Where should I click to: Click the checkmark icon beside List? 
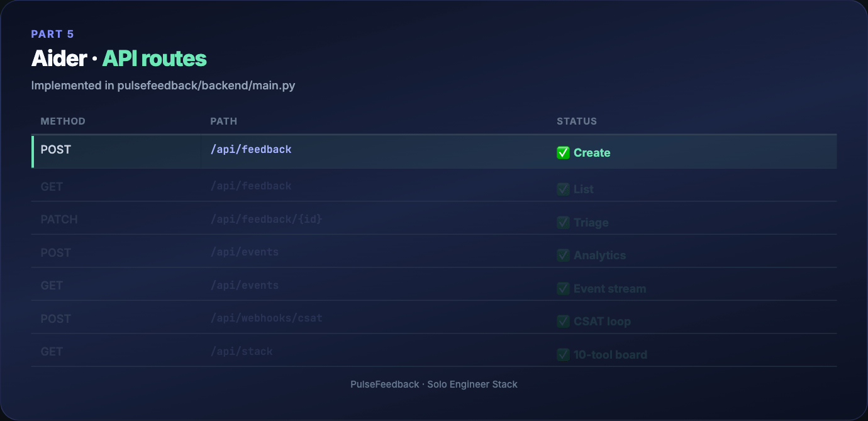pyautogui.click(x=563, y=189)
